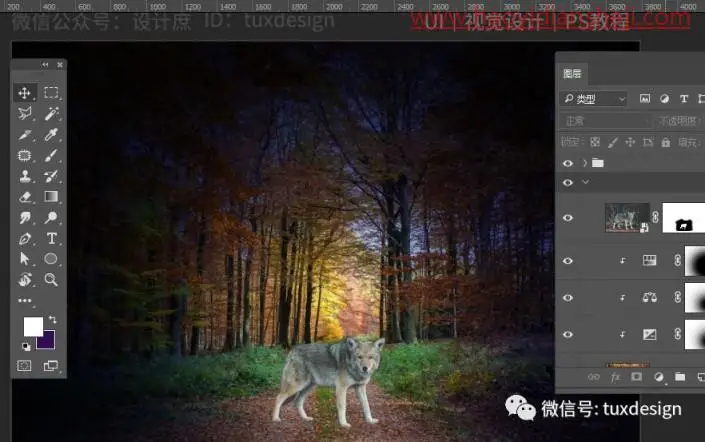This screenshot has height=442, width=705.
Task: Select the wolf layer mask thumbnail
Action: (683, 217)
